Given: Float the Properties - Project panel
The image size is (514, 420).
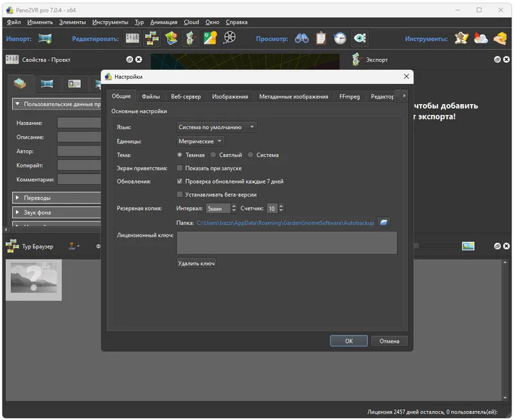Looking at the screenshot, I should (x=130, y=59).
